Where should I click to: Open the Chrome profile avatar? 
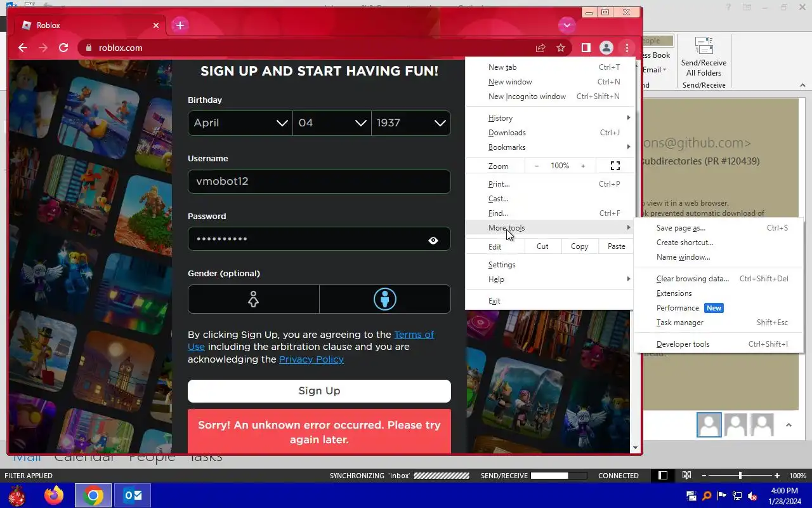606,48
